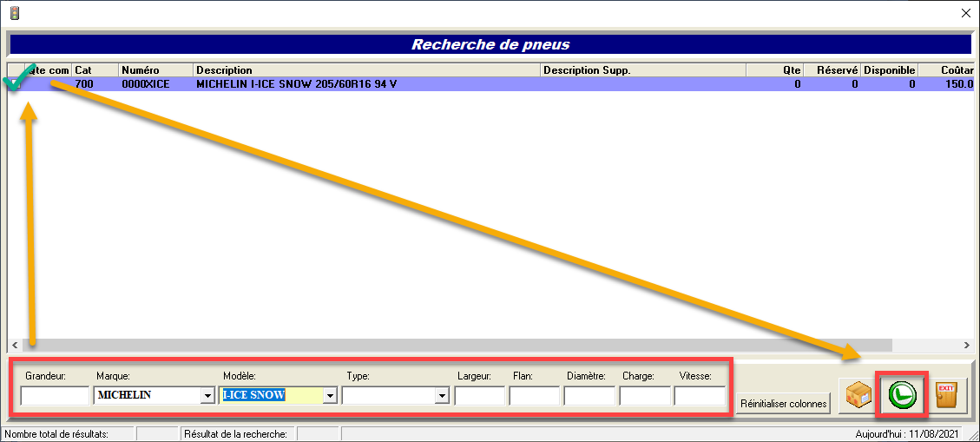Tick the checkbox on the 0000XICE row

point(15,83)
